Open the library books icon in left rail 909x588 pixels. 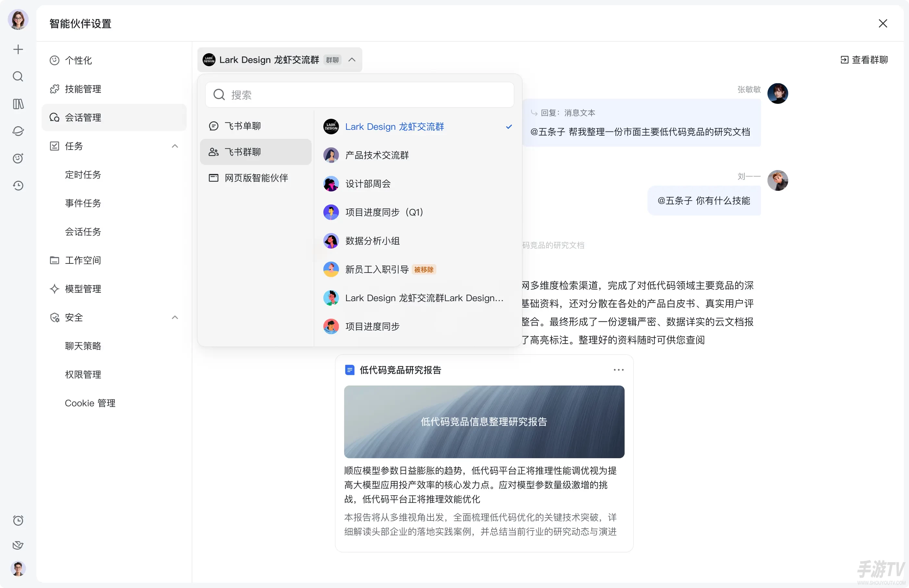[x=18, y=104]
